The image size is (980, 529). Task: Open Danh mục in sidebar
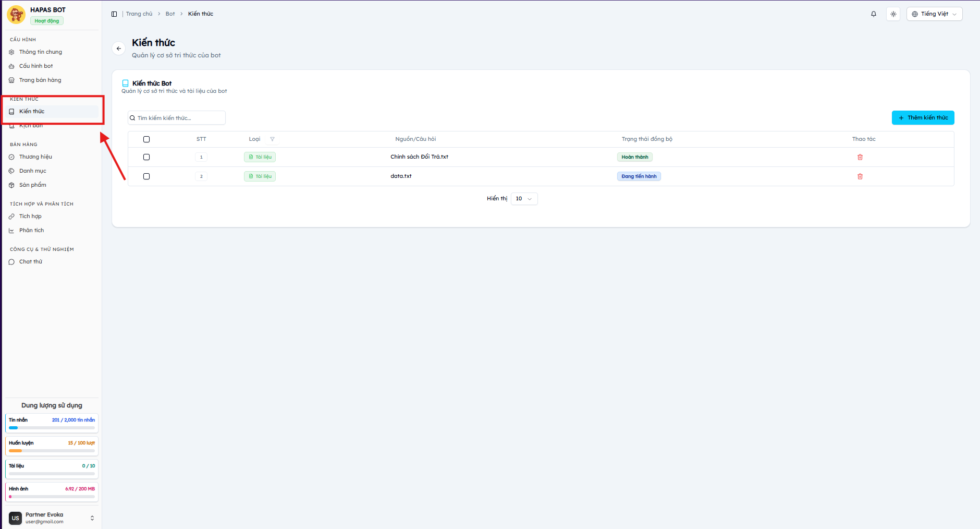coord(51,171)
